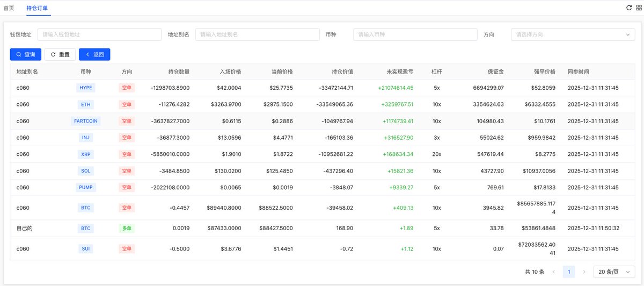This screenshot has height=286, width=644.
Task: Click the 共 10 条 total count text
Action: point(535,272)
